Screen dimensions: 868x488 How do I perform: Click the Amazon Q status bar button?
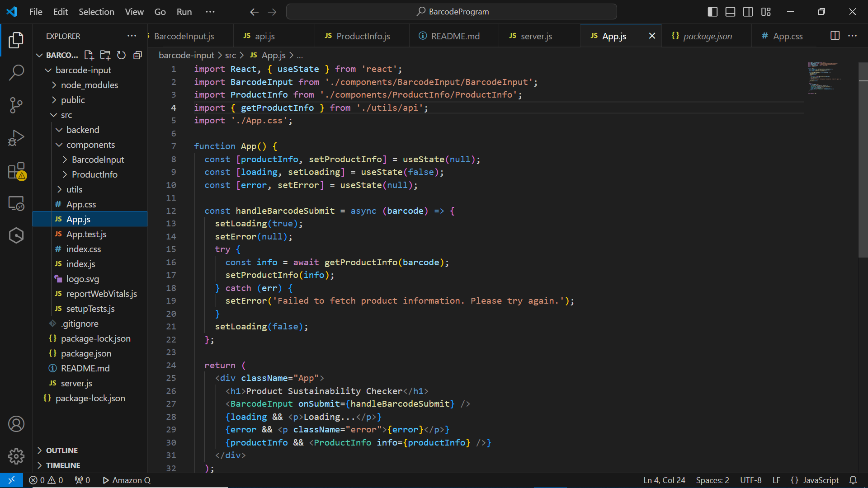[x=127, y=480]
